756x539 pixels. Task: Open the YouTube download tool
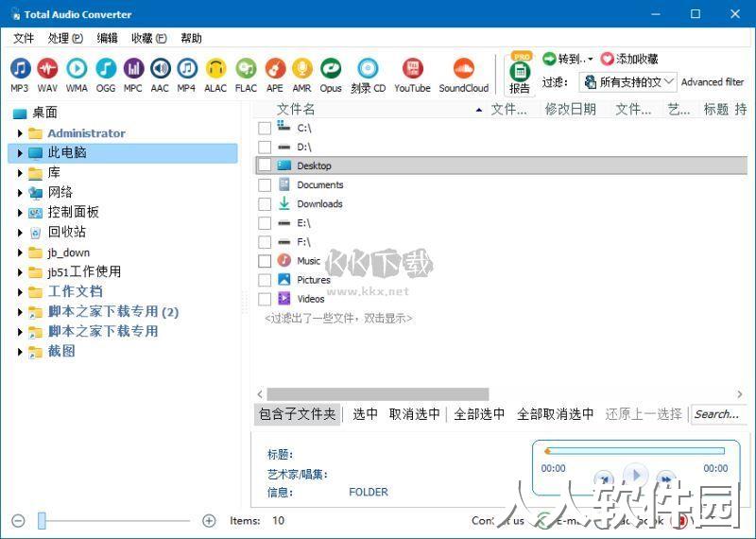click(x=412, y=75)
